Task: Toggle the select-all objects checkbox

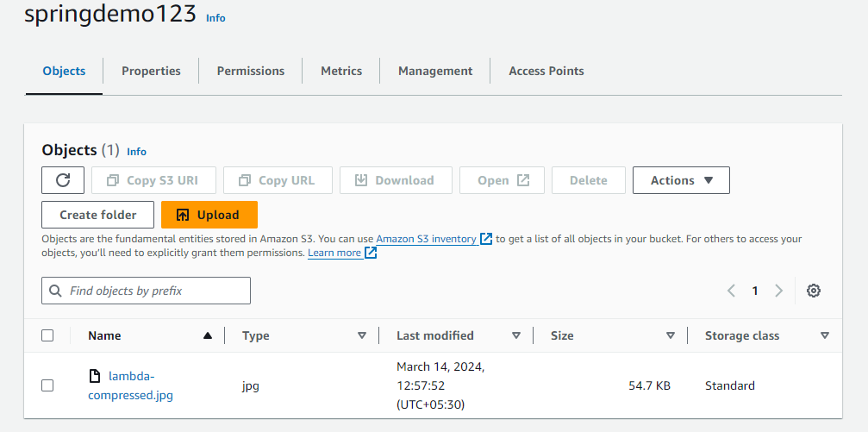Action: 47,335
